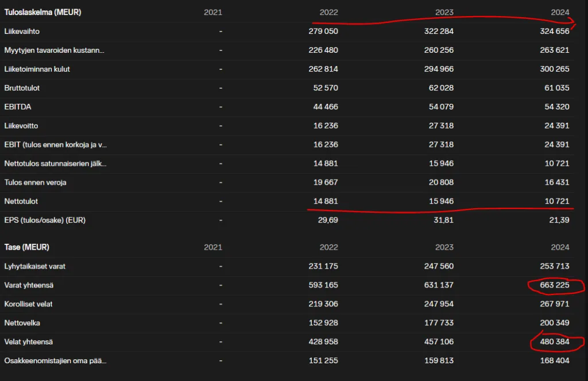Screen dimensions: 588x381
Task: Select the Tuloslaskelma (MEUR) section header
Action: click(42, 12)
